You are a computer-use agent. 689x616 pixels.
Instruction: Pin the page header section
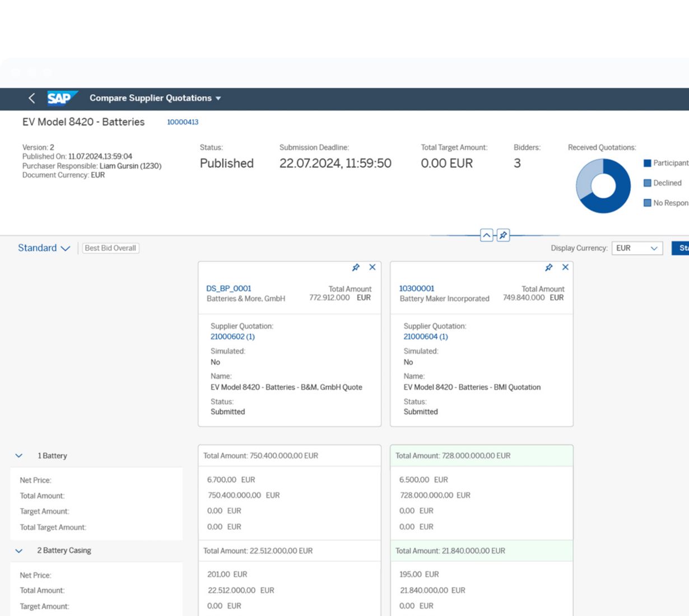click(503, 236)
